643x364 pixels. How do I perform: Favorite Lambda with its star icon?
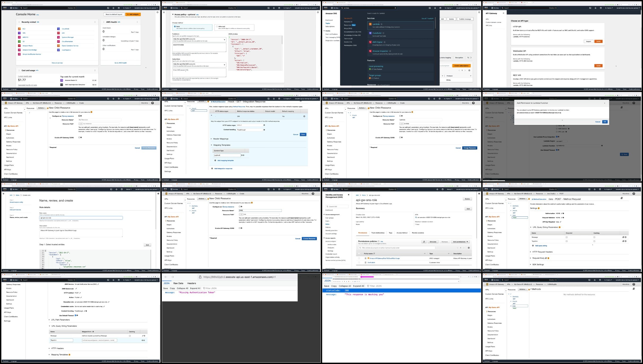(382, 24)
